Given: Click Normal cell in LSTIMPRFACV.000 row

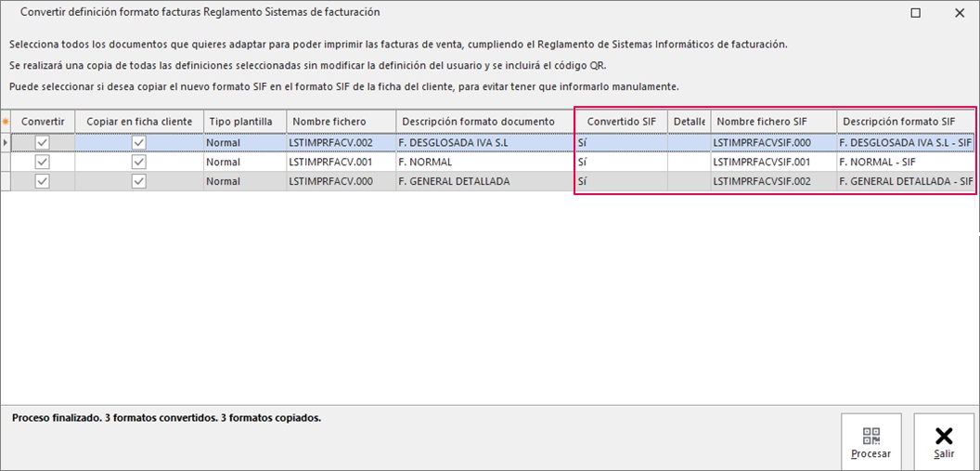Looking at the screenshot, I should click(x=245, y=182).
